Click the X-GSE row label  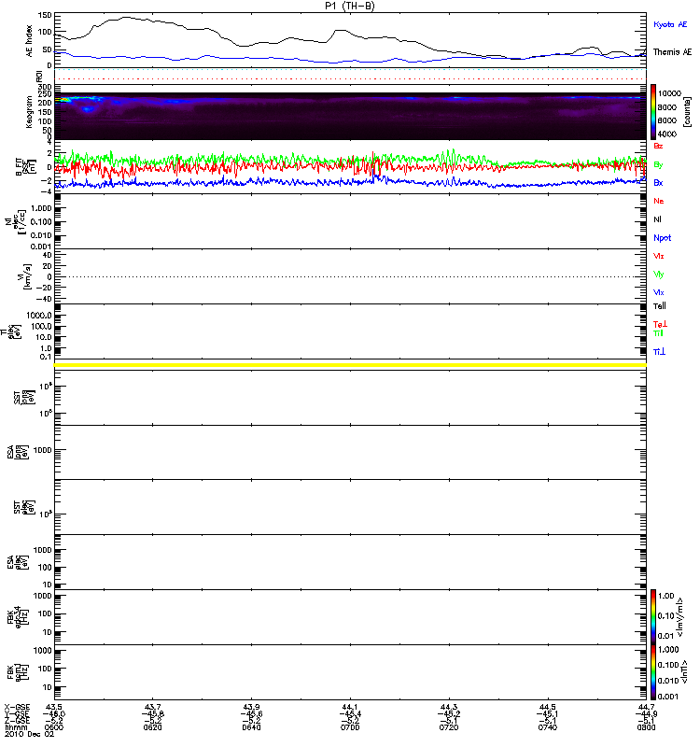tap(17, 707)
